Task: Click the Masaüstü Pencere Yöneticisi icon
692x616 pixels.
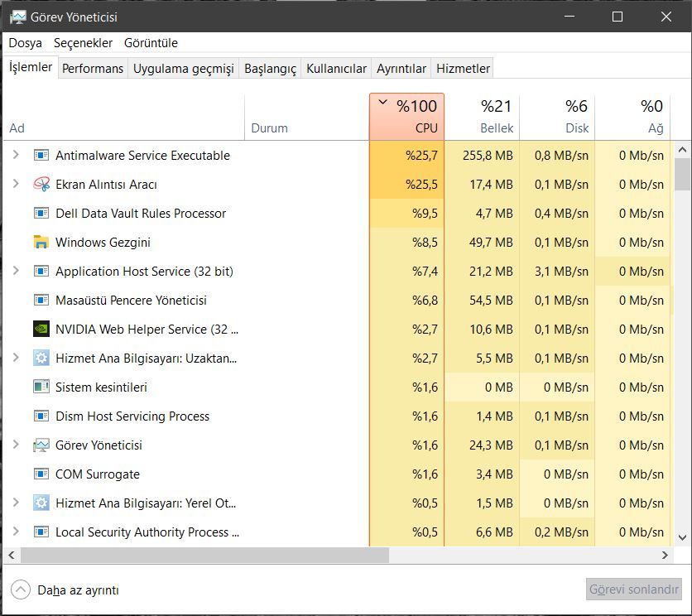Action: pos(41,301)
